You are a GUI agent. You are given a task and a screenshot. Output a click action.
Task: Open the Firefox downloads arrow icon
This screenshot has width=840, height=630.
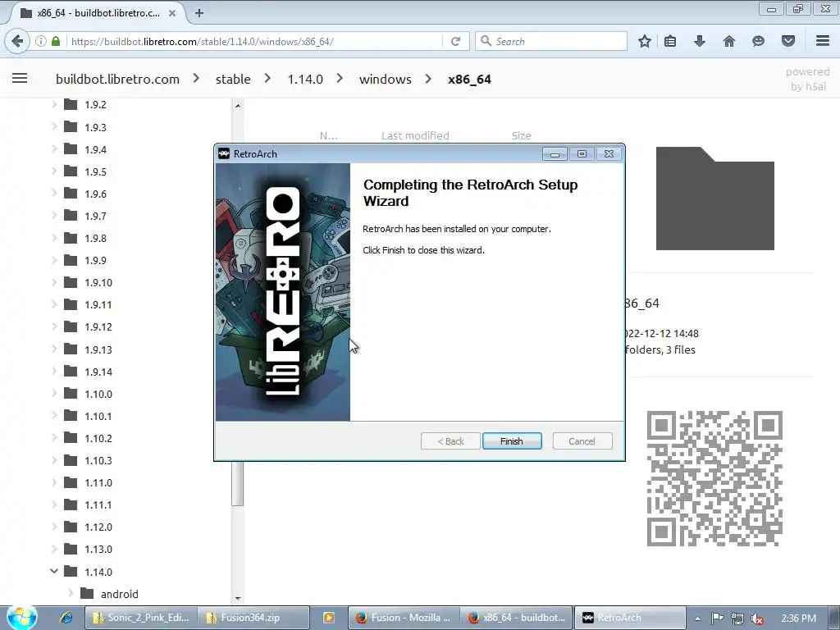[700, 41]
